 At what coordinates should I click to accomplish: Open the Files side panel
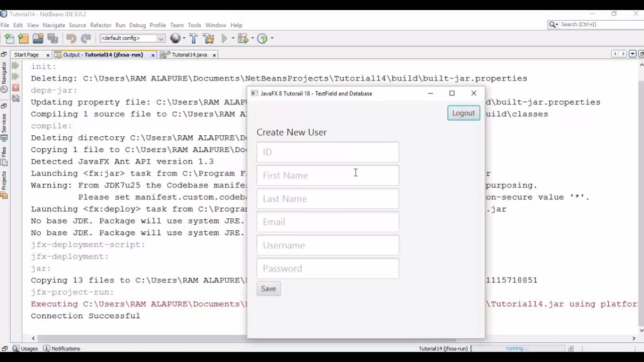pos(4,156)
